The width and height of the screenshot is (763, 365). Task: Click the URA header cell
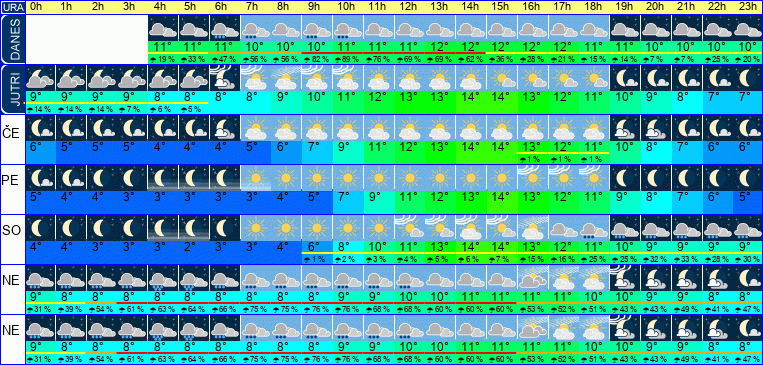(12, 7)
